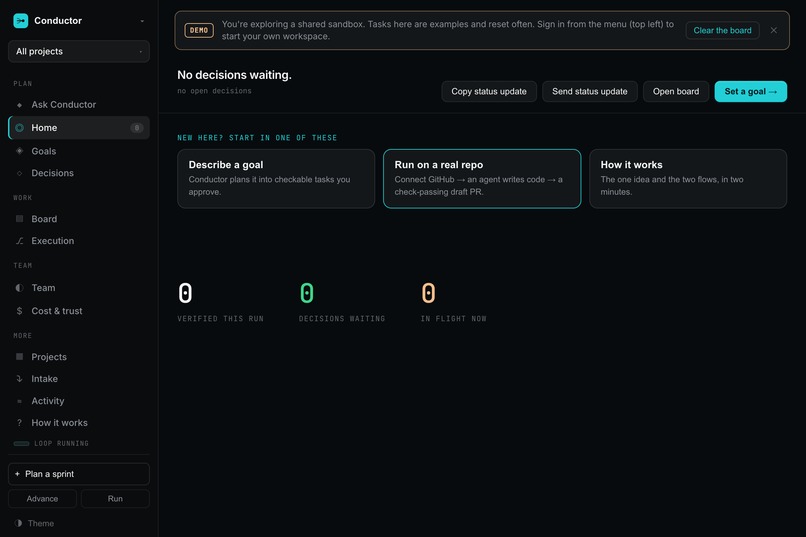This screenshot has width=806, height=537.
Task: Click the question mark icon by How it works
Action: [20, 423]
